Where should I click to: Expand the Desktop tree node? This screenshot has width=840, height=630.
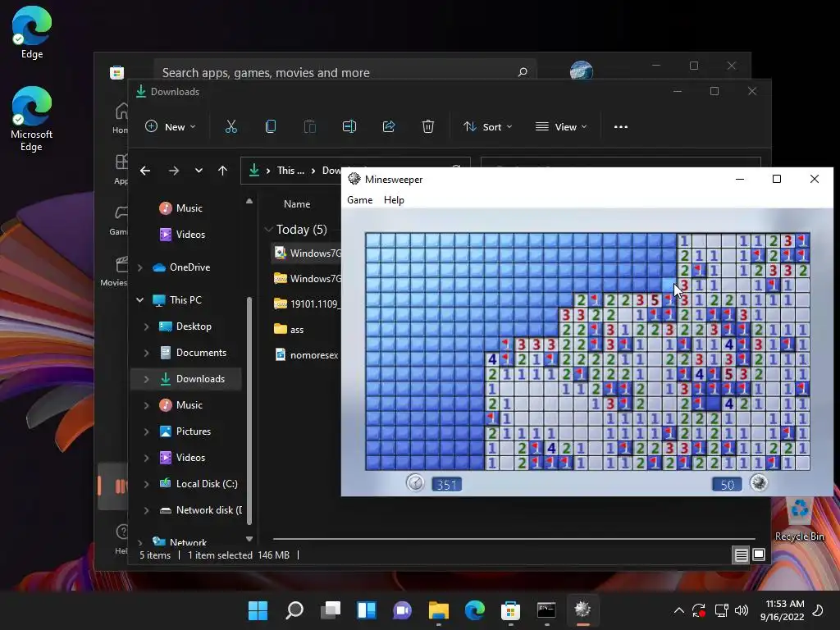pos(146,326)
